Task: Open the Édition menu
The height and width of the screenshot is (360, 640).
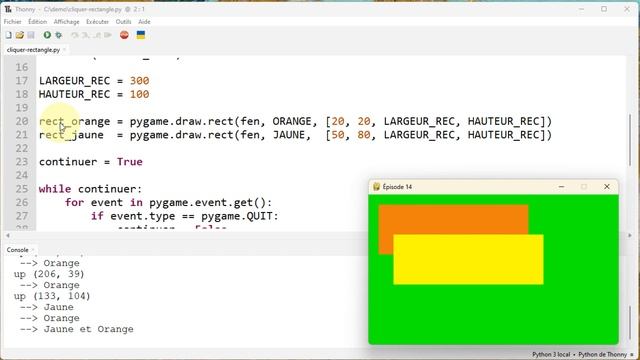Action: (38, 22)
